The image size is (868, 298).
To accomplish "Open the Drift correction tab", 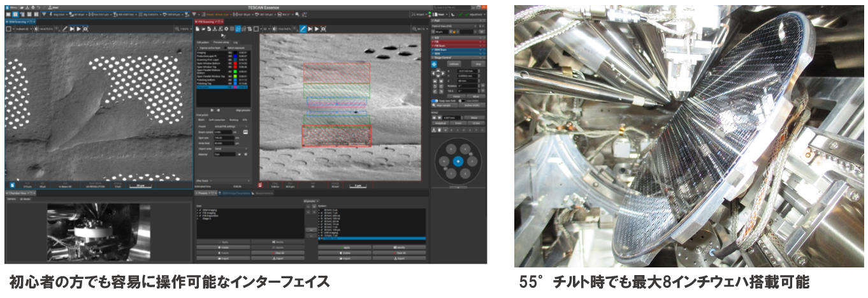I will pos(217,120).
